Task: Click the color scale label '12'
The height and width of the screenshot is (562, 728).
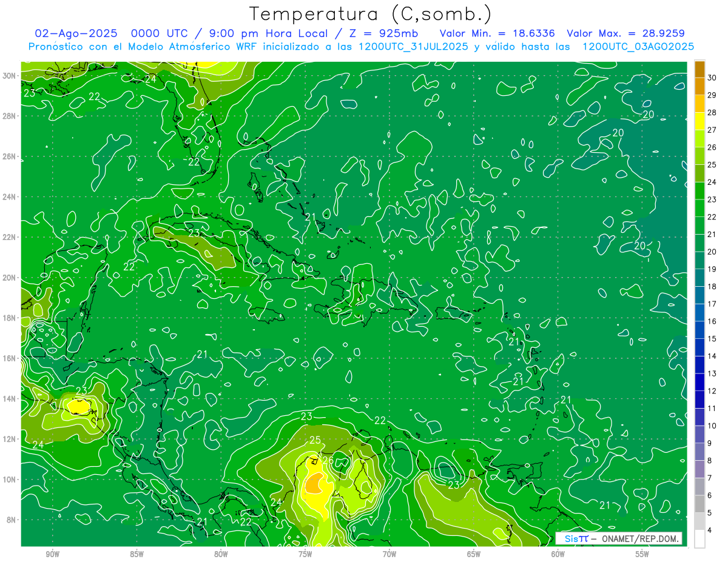Action: point(712,391)
